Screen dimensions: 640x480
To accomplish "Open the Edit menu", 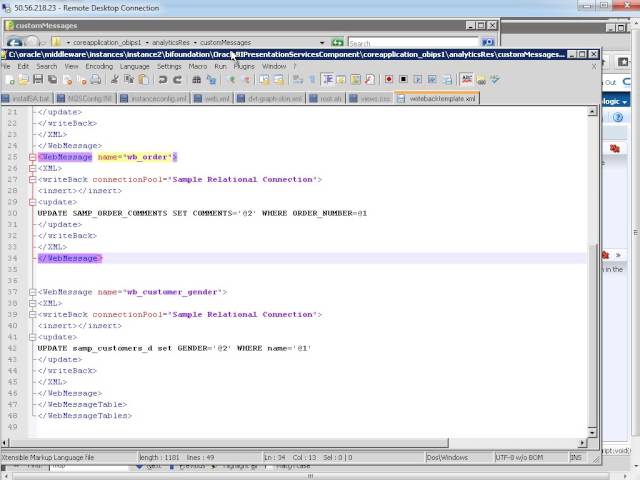I will tap(23, 66).
